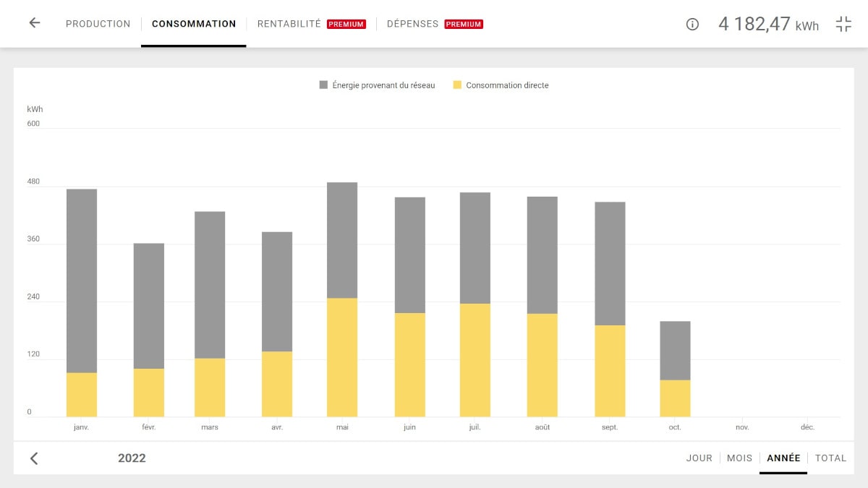Image resolution: width=868 pixels, height=488 pixels.
Task: Open the Rentabilité premium tab
Action: tap(311, 24)
